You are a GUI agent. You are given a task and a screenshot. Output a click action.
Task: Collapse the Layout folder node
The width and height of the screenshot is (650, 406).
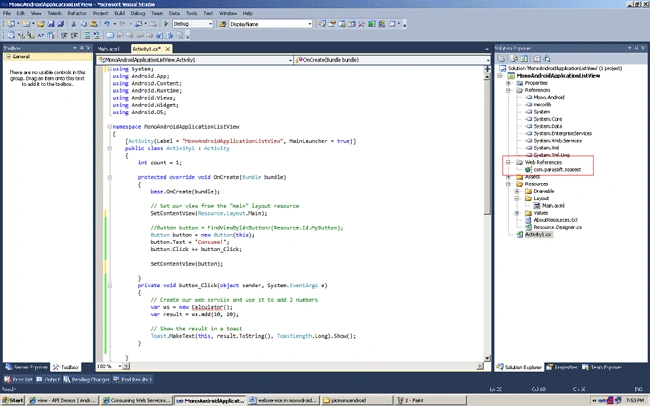pyautogui.click(x=517, y=198)
